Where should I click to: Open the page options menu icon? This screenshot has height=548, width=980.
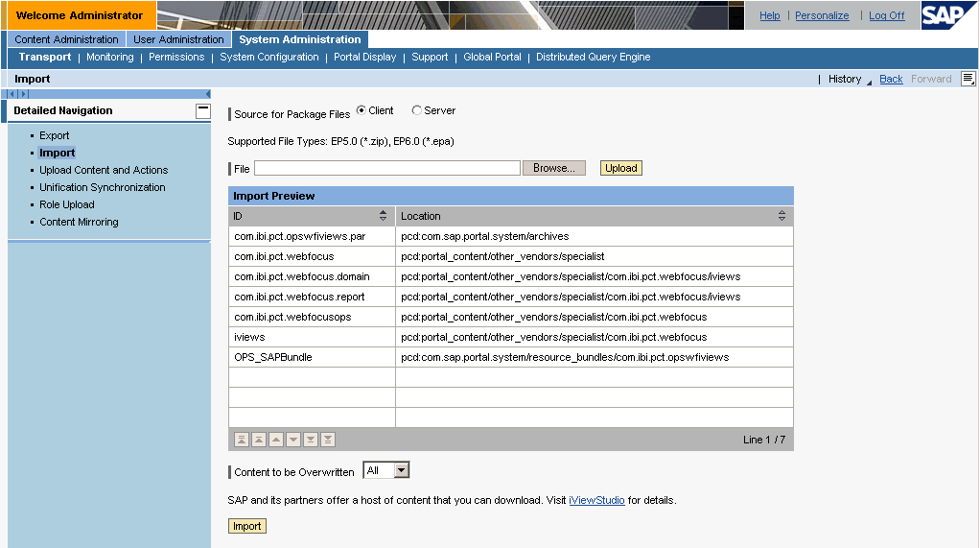[968, 79]
